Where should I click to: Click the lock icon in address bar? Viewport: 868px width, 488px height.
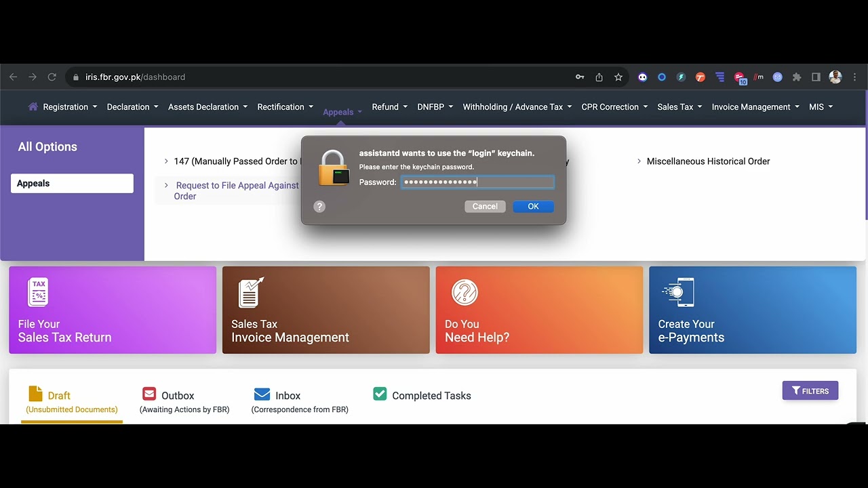76,77
